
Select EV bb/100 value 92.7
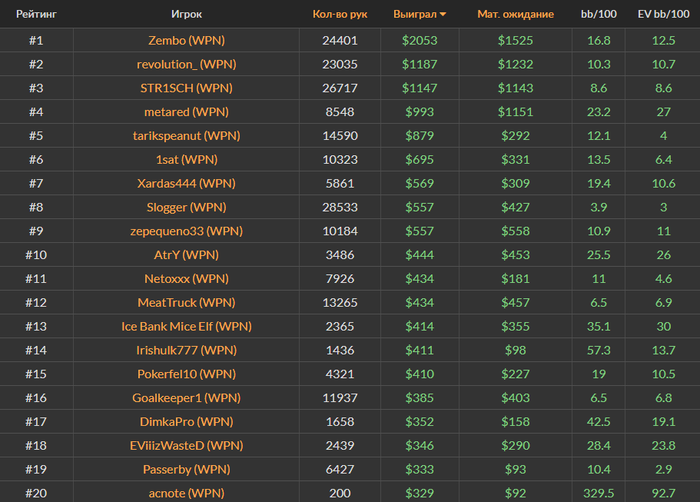click(x=663, y=493)
